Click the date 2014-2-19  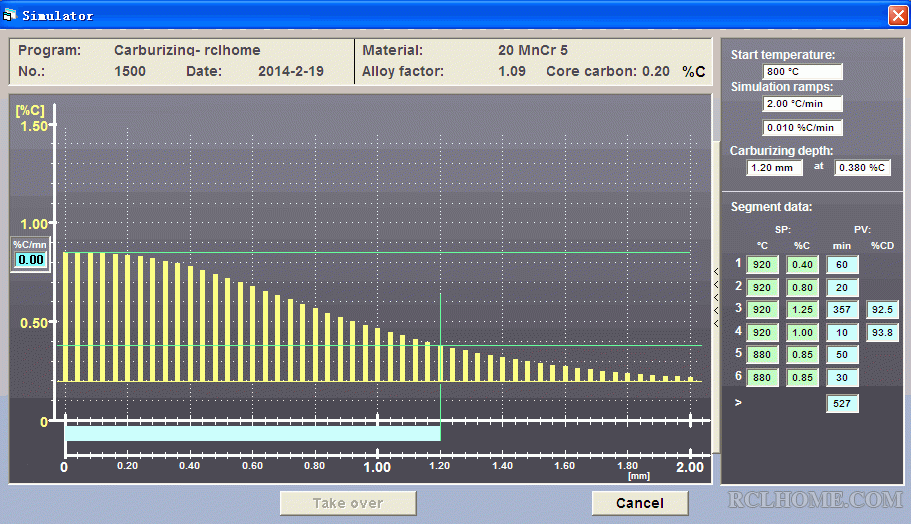click(291, 71)
